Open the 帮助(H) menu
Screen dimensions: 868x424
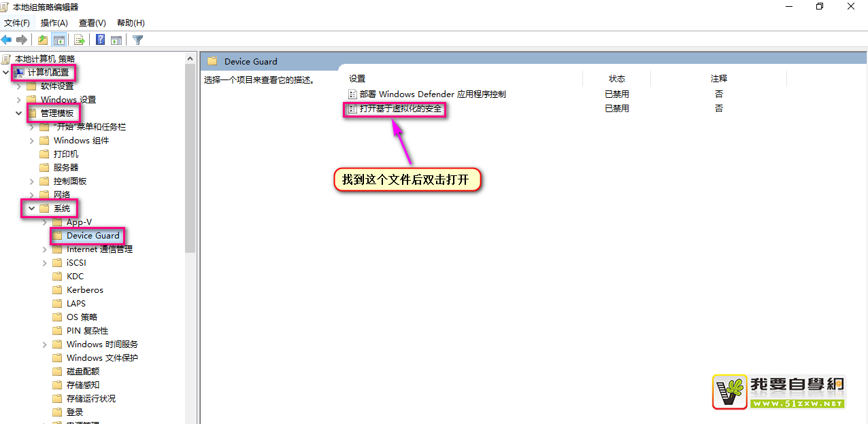point(131,23)
